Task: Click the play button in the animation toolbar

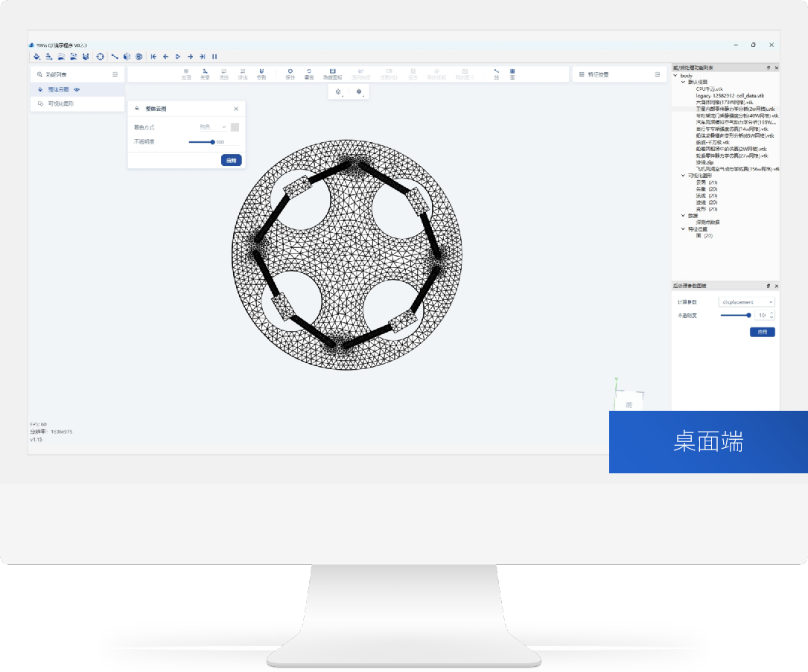Action: point(178,56)
